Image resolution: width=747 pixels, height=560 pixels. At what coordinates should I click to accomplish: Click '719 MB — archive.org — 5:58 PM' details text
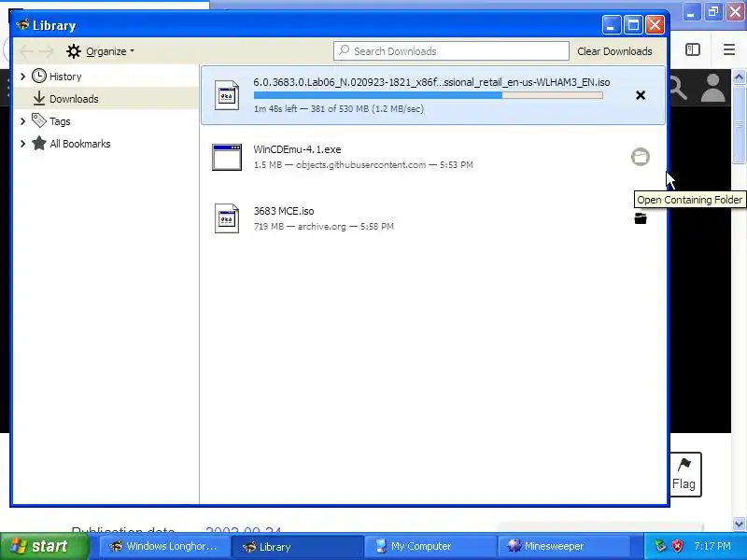click(323, 226)
